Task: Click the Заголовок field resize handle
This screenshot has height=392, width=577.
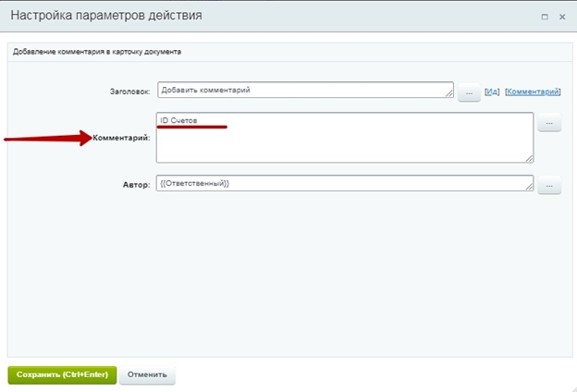Action: (449, 94)
